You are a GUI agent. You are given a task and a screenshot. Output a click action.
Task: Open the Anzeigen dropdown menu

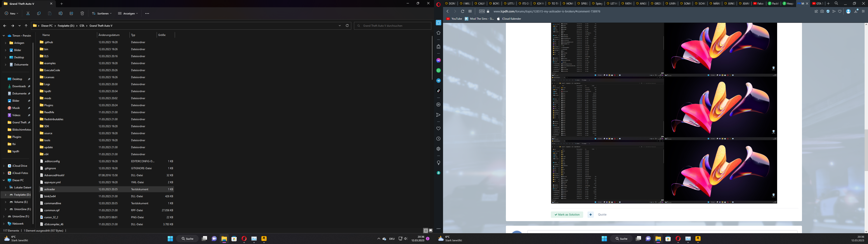pyautogui.click(x=128, y=14)
